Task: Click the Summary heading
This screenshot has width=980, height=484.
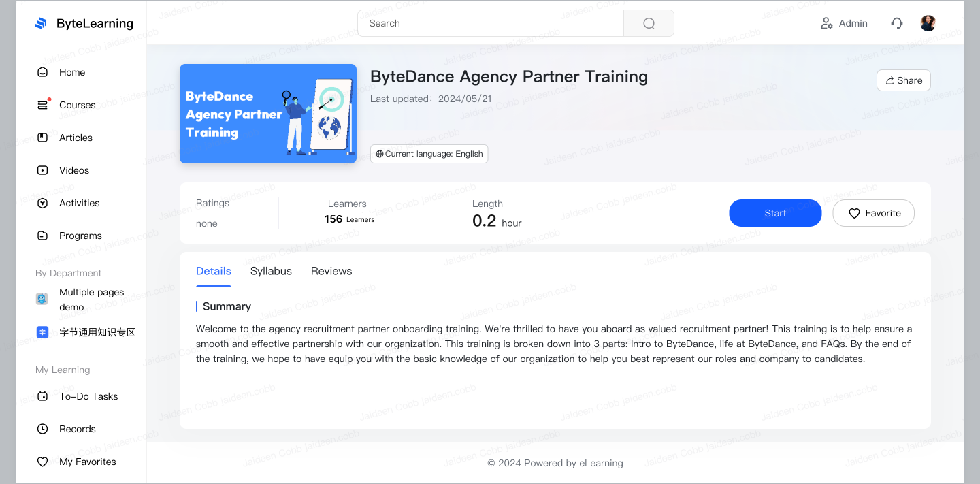Action: [x=227, y=306]
